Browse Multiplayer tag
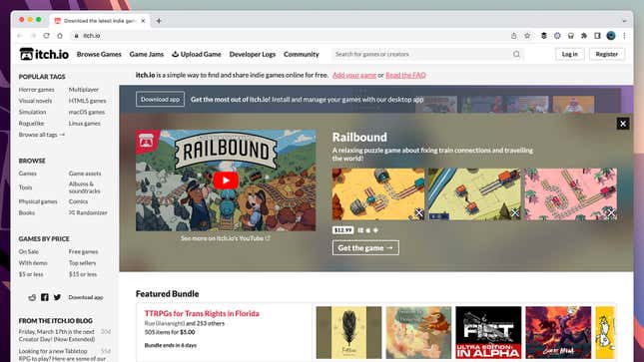Screen dimensions: 644x362 (x=84, y=90)
